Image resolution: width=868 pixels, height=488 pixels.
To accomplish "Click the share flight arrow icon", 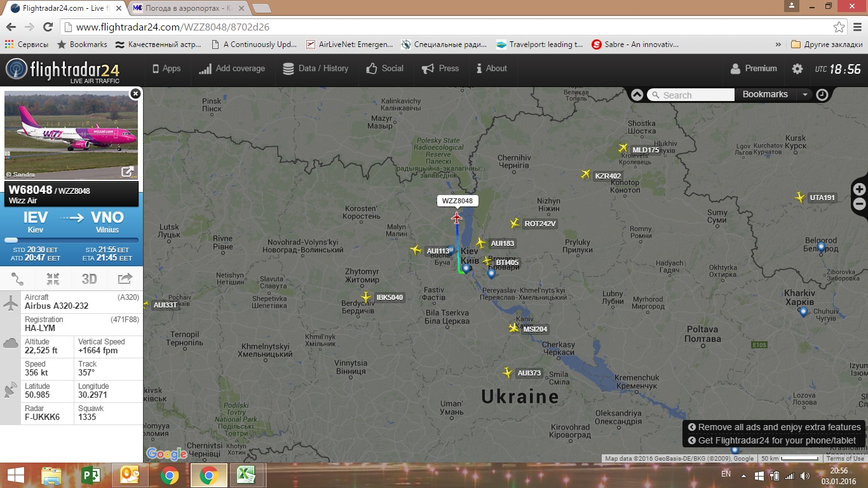I will 125,279.
